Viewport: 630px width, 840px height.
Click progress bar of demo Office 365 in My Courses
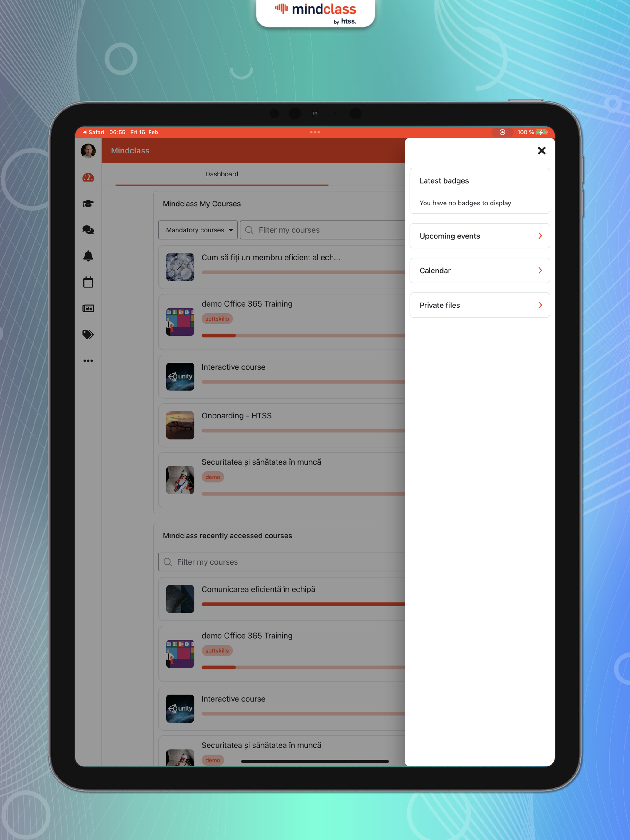[x=303, y=336]
